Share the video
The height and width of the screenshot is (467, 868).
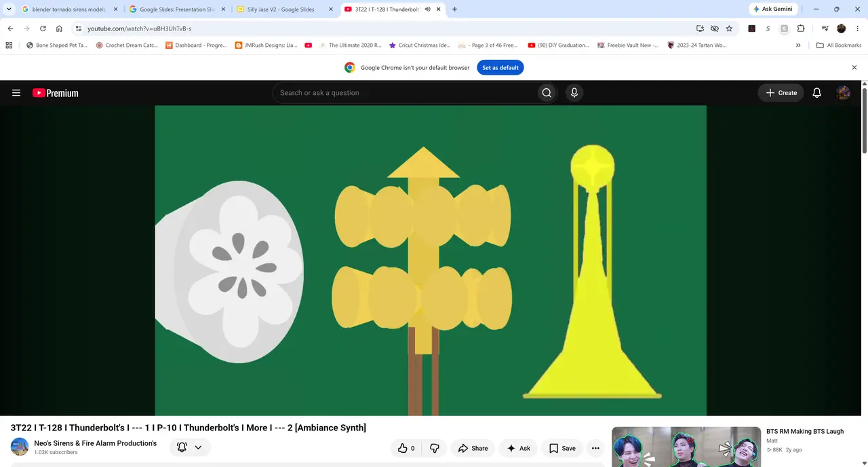tap(473, 448)
